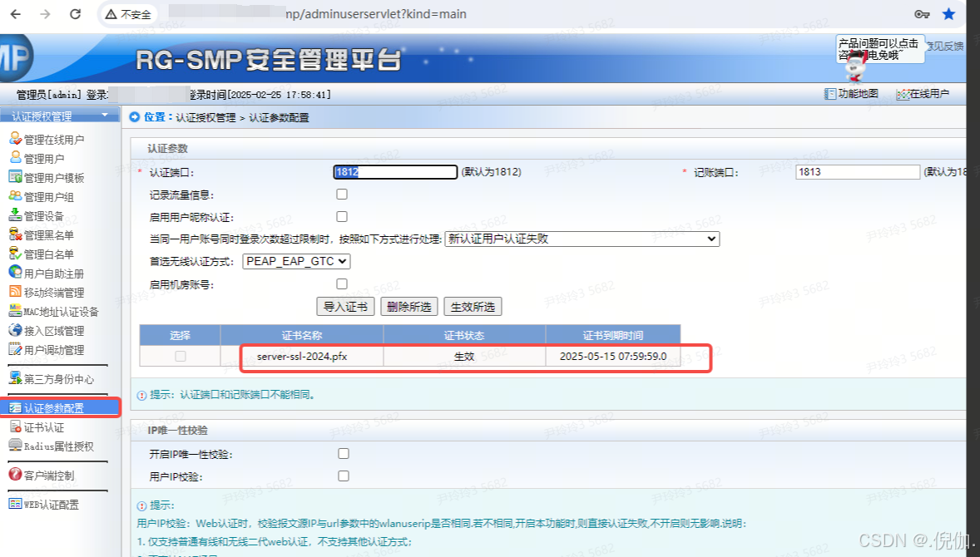
Task: Click the bookmark star icon
Action: coord(948,14)
